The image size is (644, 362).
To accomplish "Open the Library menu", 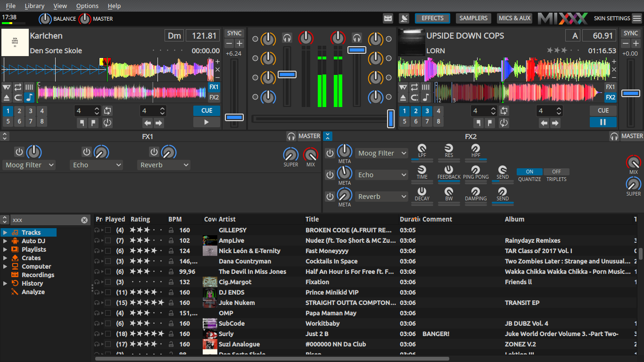I will pos(34,6).
